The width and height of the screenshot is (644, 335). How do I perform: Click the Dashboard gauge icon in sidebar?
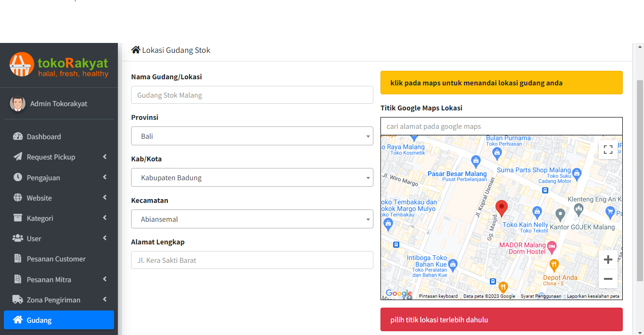coord(18,136)
